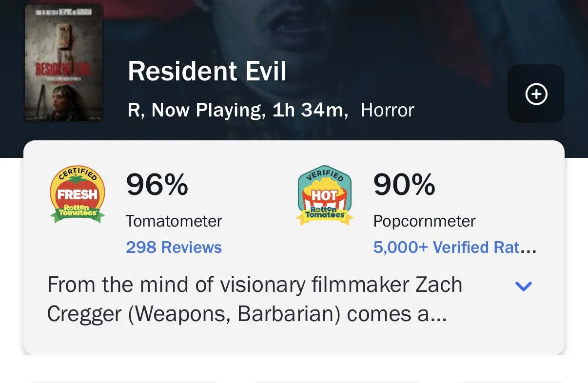The image size is (588, 383).
Task: Open the Resident Evil poster thumbnail
Action: [x=64, y=63]
